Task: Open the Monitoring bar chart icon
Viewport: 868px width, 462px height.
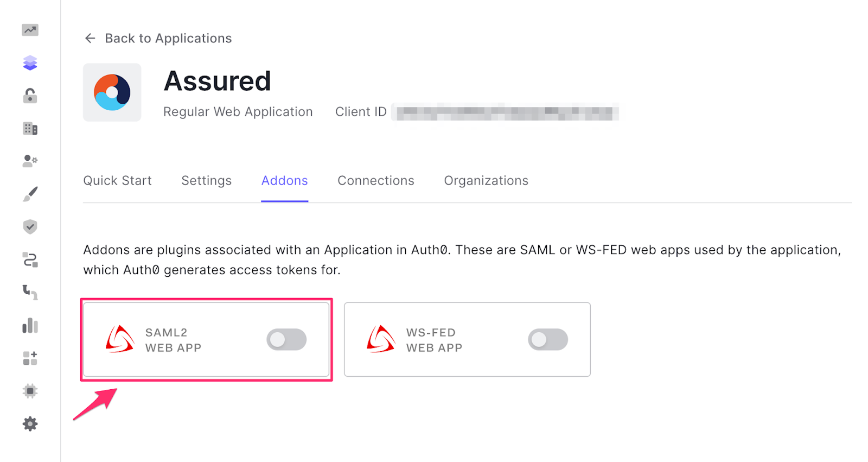Action: [x=30, y=325]
